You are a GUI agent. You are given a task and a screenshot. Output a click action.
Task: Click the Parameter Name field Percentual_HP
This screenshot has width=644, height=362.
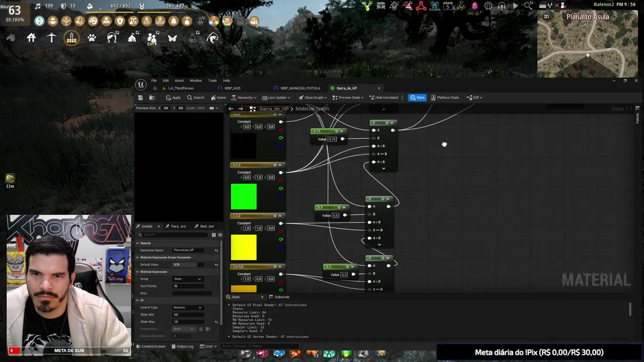coord(188,250)
